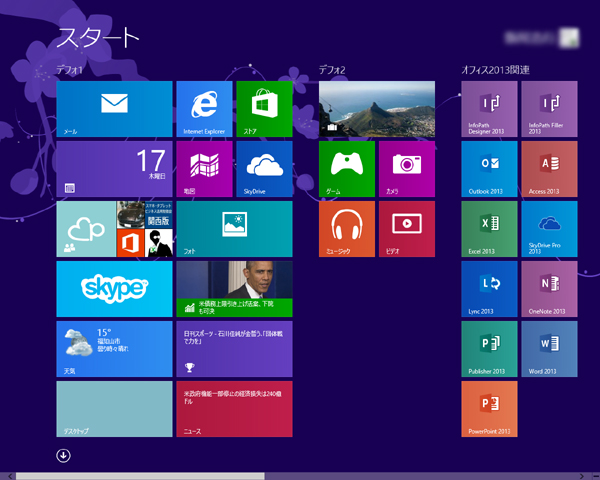Launch PowerPoint 2013

click(x=489, y=409)
